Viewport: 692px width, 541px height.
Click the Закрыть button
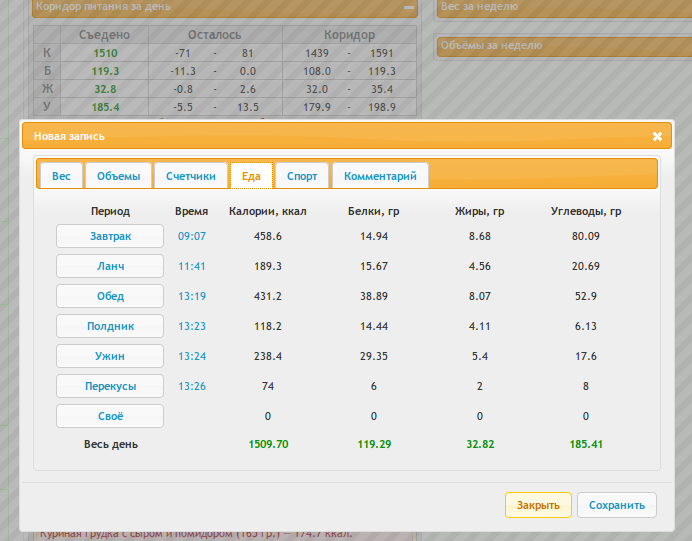point(538,505)
